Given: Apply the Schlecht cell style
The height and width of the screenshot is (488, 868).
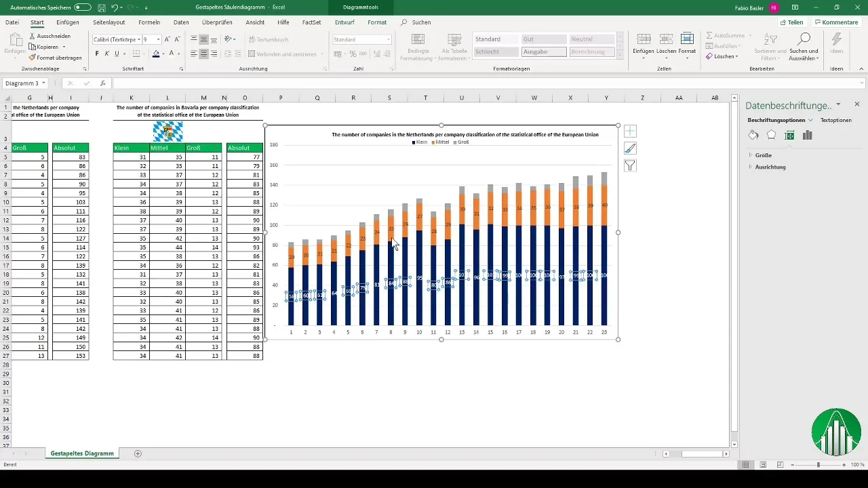Looking at the screenshot, I should point(496,52).
